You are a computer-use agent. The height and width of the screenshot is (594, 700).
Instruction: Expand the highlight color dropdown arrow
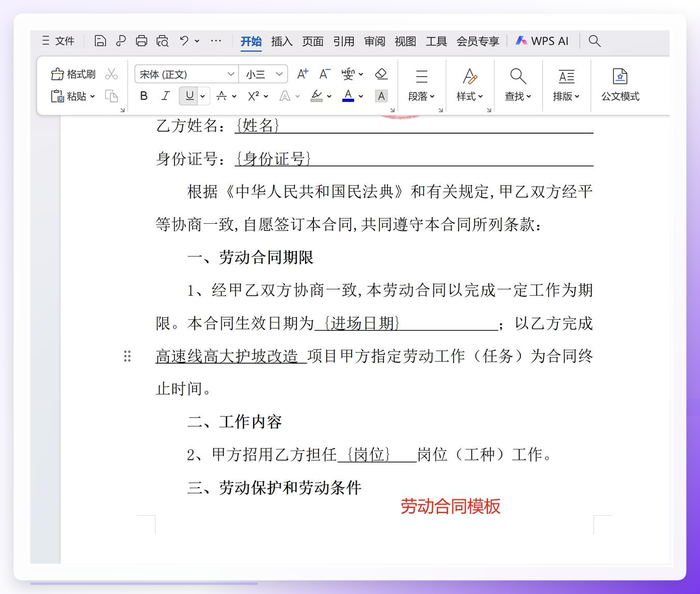(x=329, y=96)
